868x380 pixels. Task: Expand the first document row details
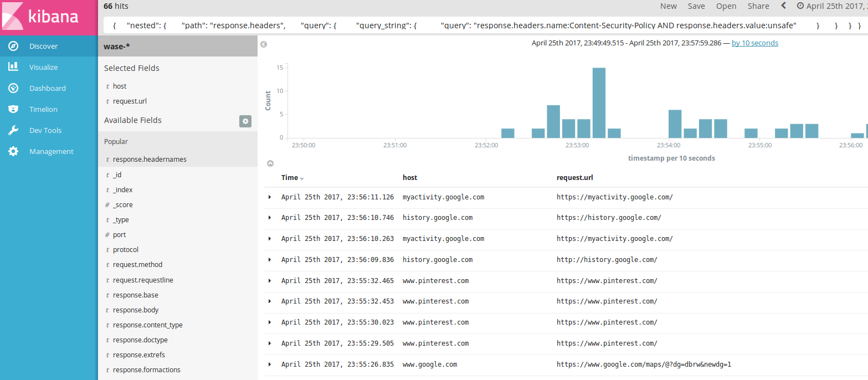tap(270, 197)
